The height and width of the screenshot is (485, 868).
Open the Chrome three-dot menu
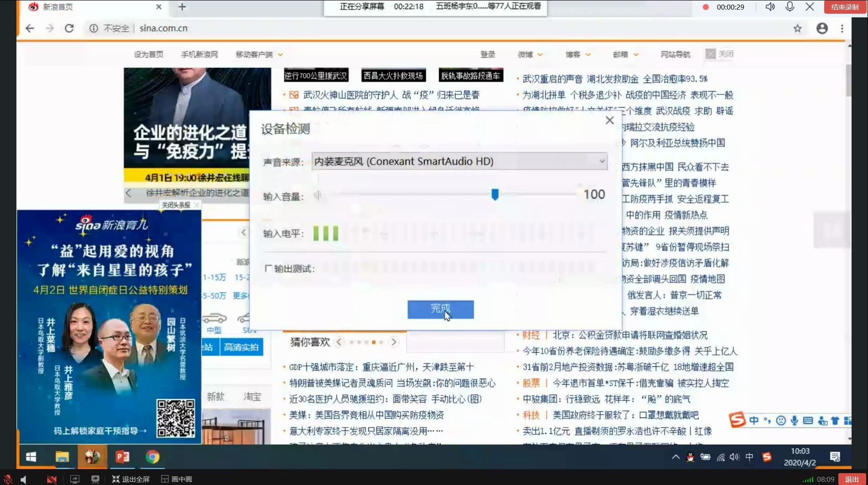coord(842,28)
